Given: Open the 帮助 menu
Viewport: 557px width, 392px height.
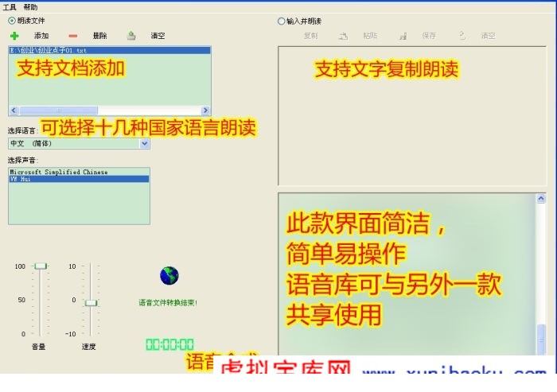Looking at the screenshot, I should click(30, 7).
